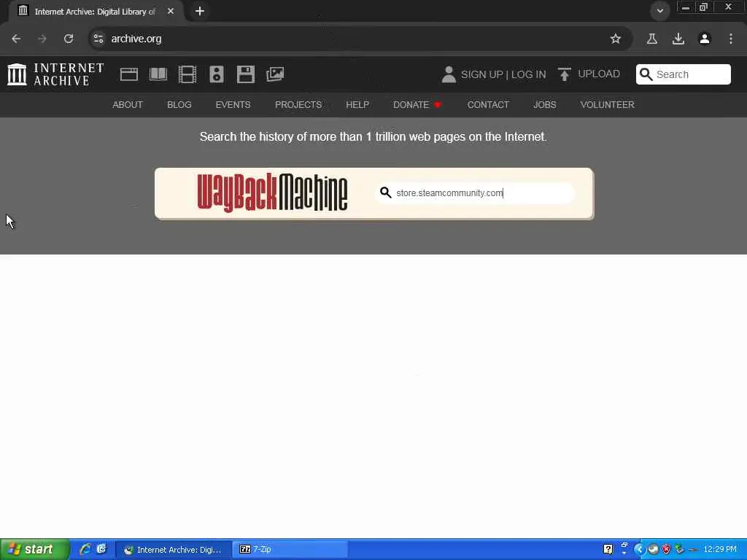Open the Chrome profile icon
The height and width of the screenshot is (560, 747).
coord(705,39)
